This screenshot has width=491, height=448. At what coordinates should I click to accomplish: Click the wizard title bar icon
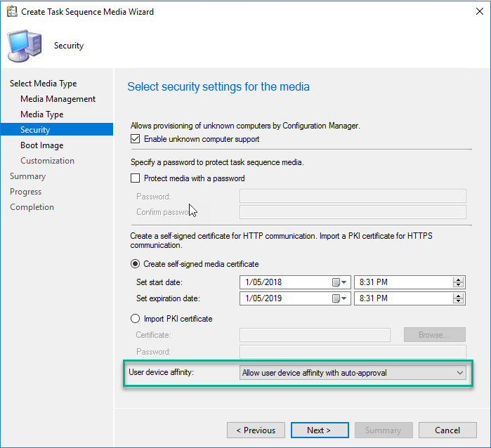click(x=11, y=12)
